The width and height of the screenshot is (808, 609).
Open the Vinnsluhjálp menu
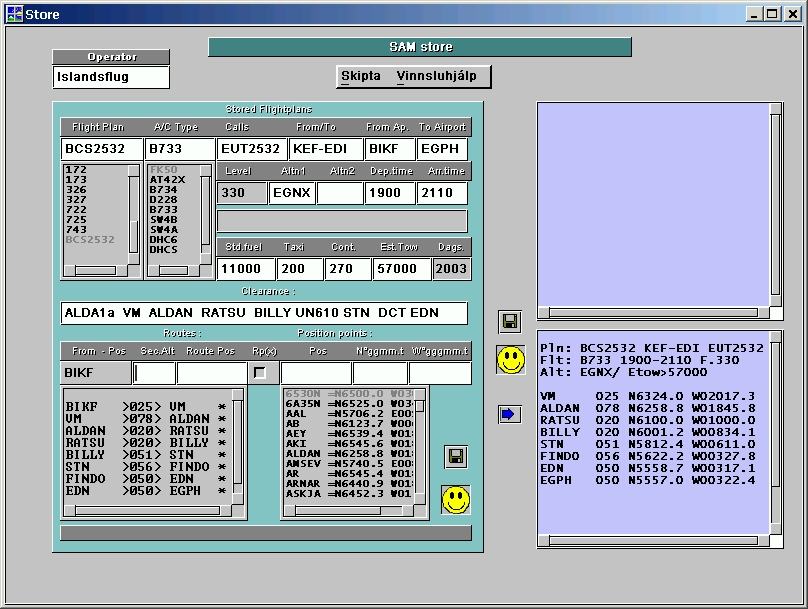coord(436,76)
